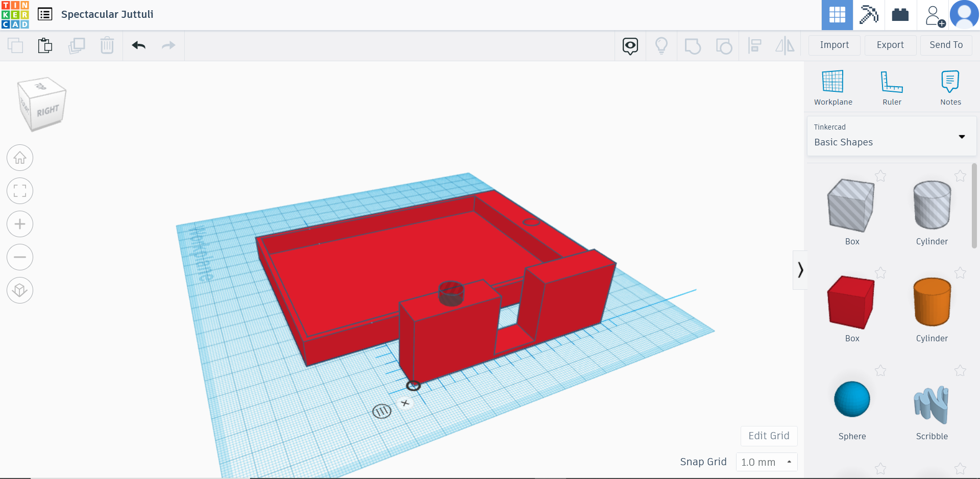Screen dimensions: 980x479
Task: Select the small cylinder hole on the model
Action: tap(451, 293)
